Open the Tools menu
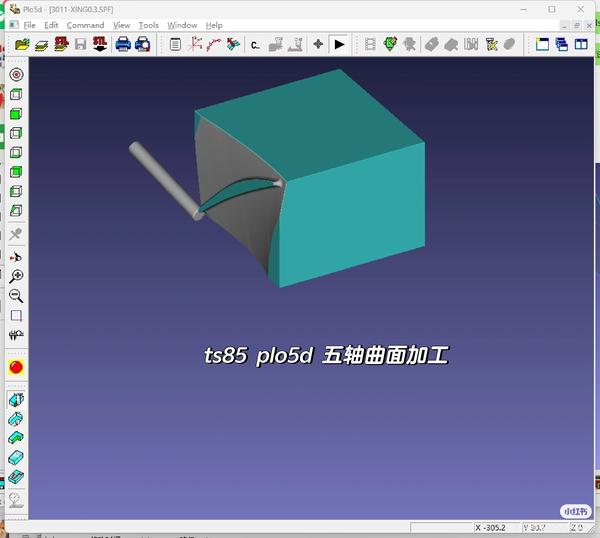The width and height of the screenshot is (600, 538). point(148,25)
